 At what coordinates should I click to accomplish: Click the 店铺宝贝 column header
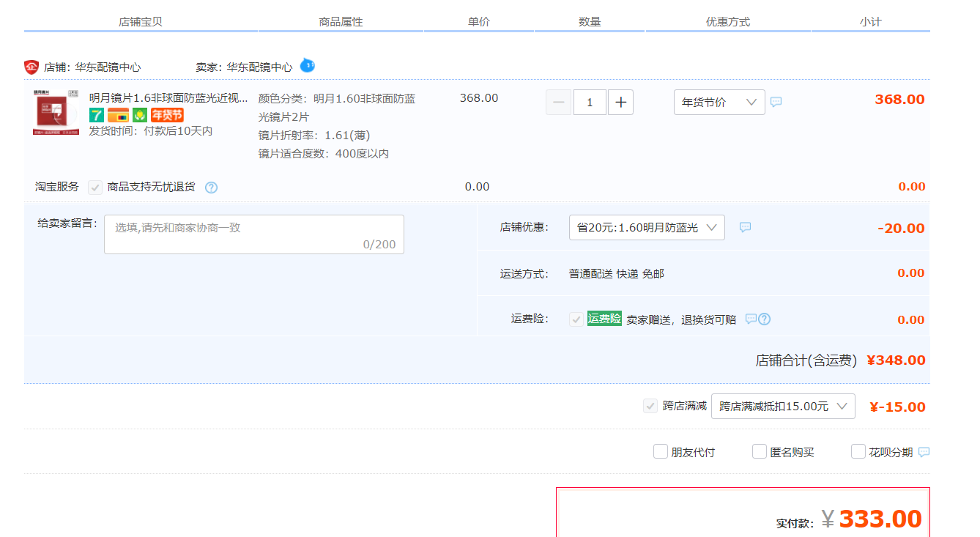[141, 22]
